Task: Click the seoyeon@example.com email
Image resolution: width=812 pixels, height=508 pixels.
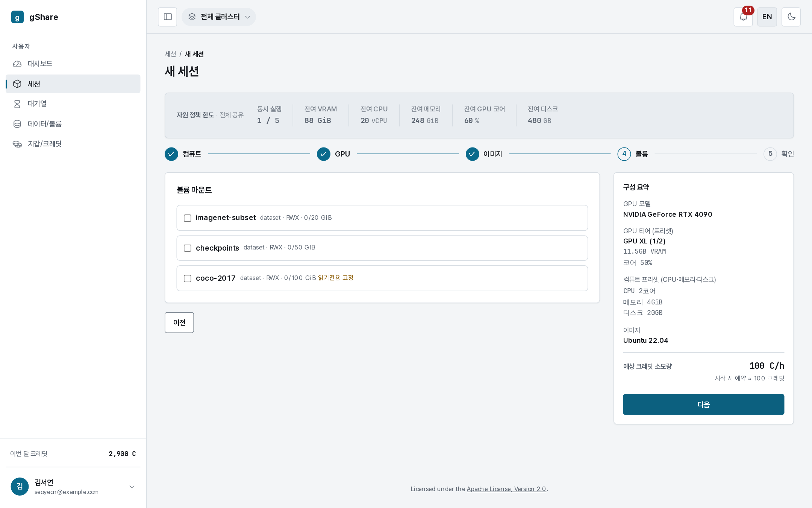Action: (x=67, y=492)
